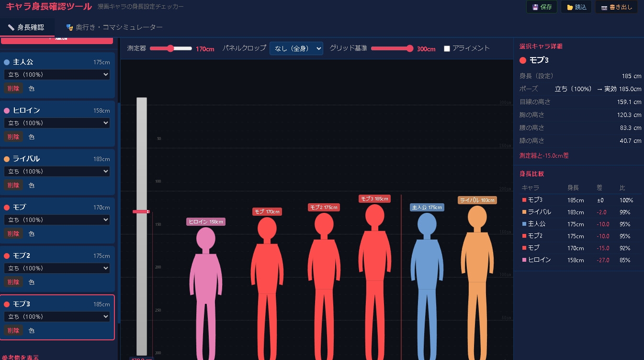The width and height of the screenshot is (644, 360).
Task: Enable the アライメント checkbox
Action: click(447, 48)
